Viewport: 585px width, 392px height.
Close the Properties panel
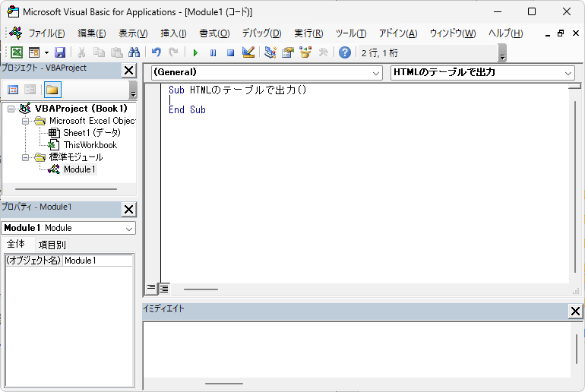coord(128,210)
